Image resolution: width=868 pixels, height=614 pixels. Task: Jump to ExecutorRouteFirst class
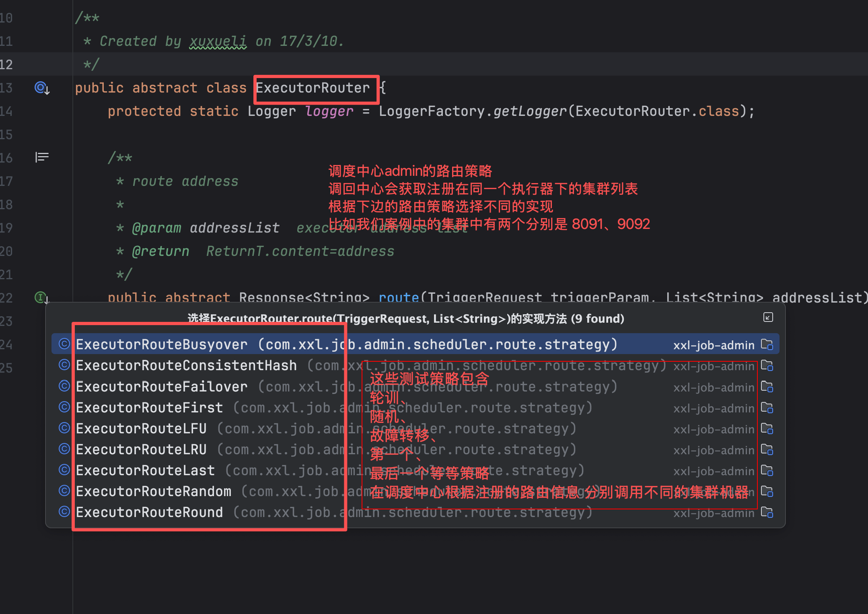coord(149,408)
